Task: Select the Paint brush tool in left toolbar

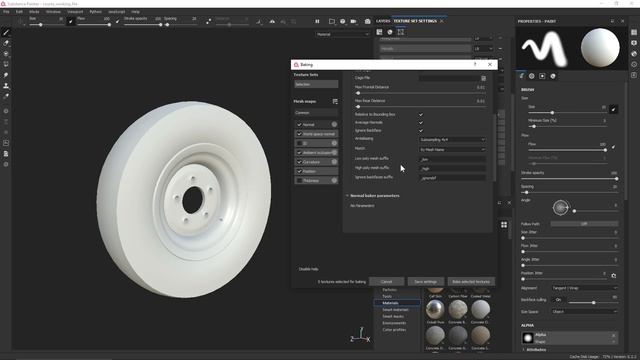Action: point(6,32)
